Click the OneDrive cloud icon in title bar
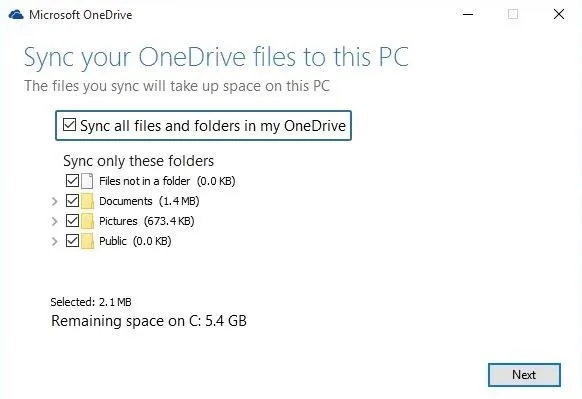582x399 pixels. pos(16,15)
